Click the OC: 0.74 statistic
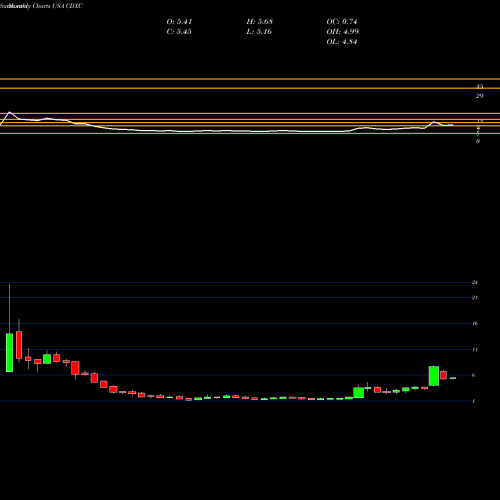 point(342,22)
